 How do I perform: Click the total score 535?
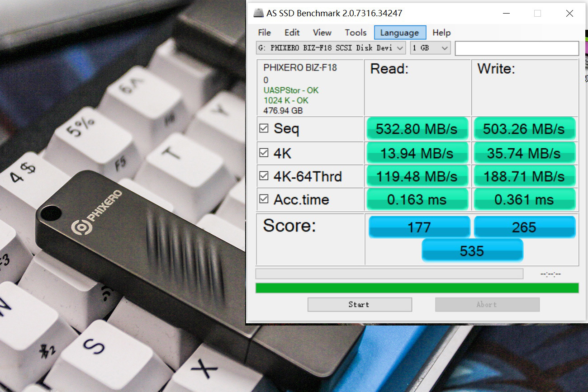tap(472, 250)
